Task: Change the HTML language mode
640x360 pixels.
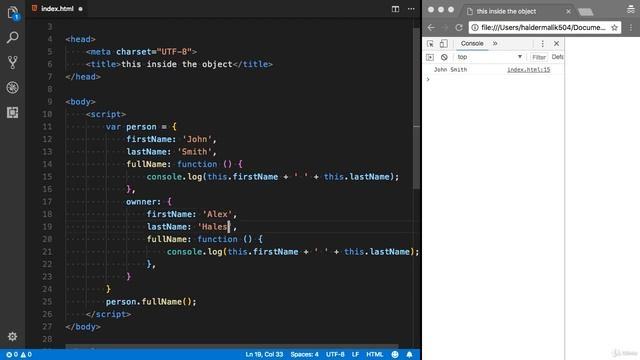Action: pyautogui.click(x=374, y=355)
